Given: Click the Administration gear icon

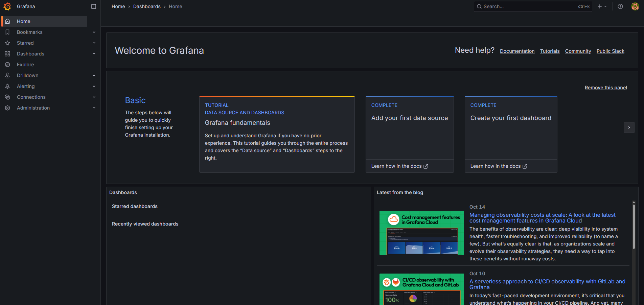Looking at the screenshot, I should click(7, 108).
